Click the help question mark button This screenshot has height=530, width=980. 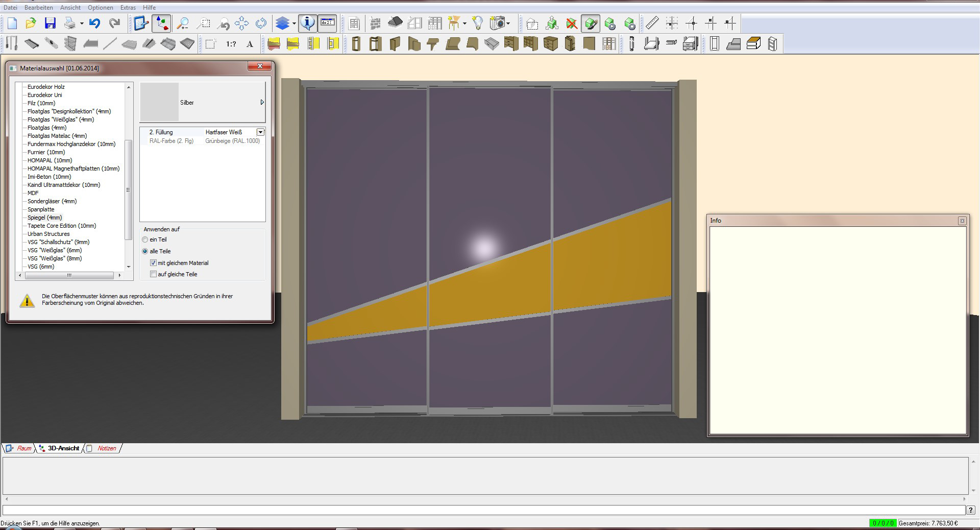[970, 510]
